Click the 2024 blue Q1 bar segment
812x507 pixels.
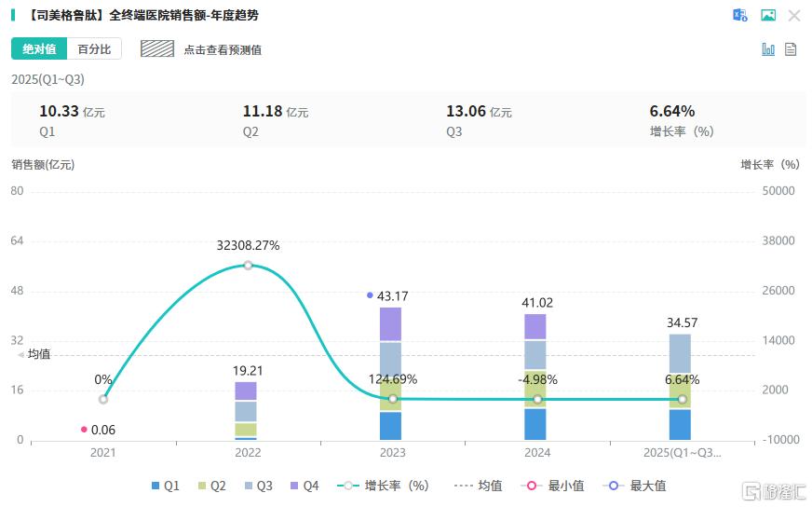[x=535, y=424]
